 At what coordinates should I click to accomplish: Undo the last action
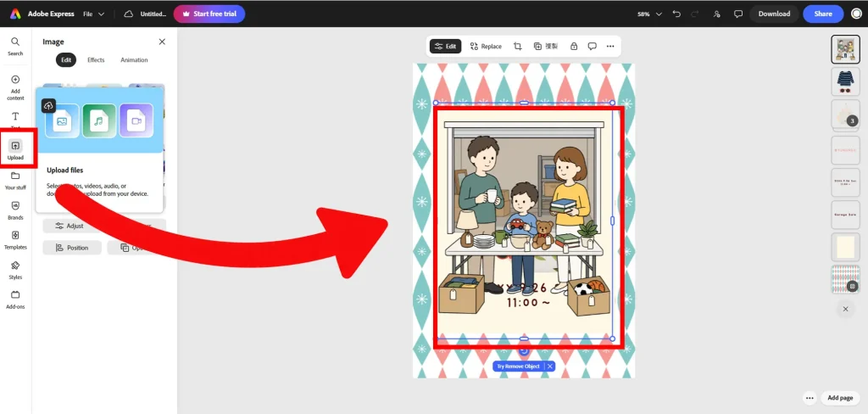tap(676, 14)
